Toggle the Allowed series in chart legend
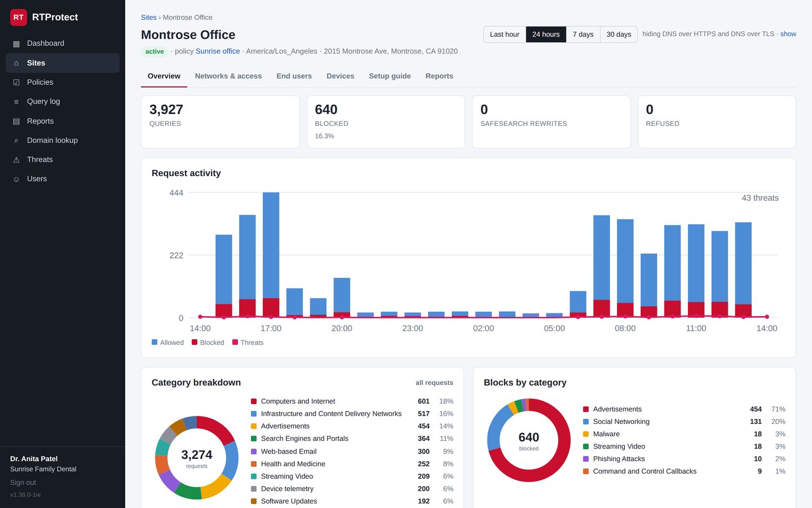Image resolution: width=812 pixels, height=508 pixels. click(x=167, y=343)
